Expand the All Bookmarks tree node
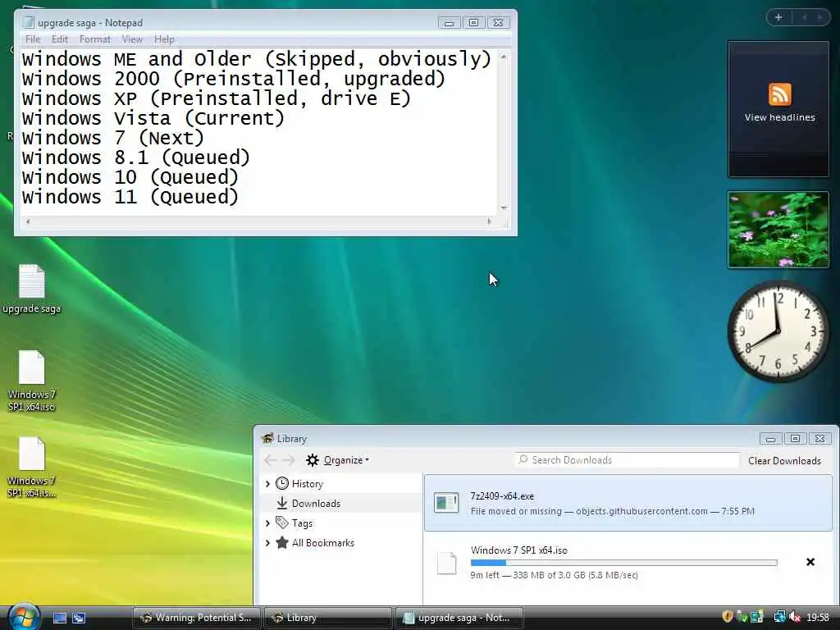 (267, 543)
